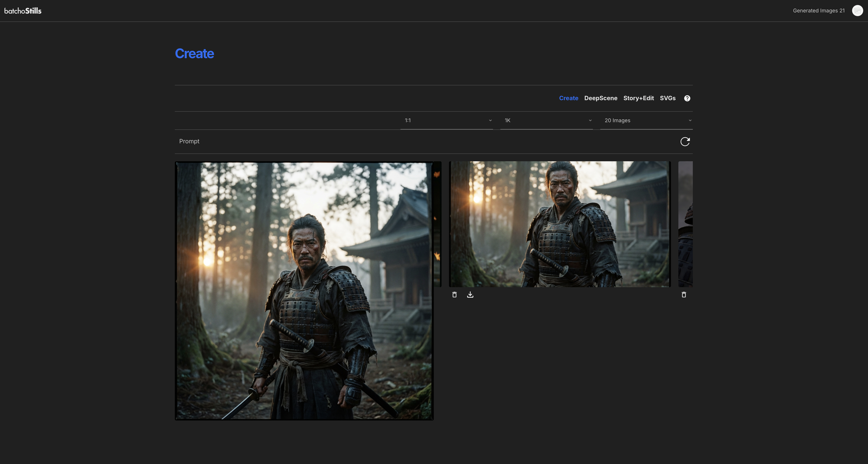Screen dimensions: 868x464
Task: Open the SVGs tab
Action: pyautogui.click(x=667, y=98)
